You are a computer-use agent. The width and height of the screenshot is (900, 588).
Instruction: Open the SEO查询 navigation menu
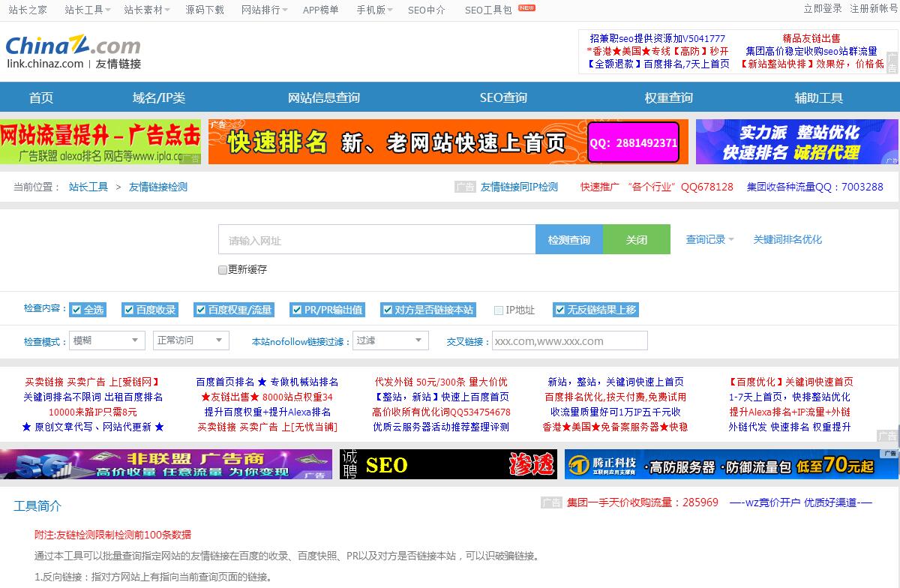(x=503, y=97)
